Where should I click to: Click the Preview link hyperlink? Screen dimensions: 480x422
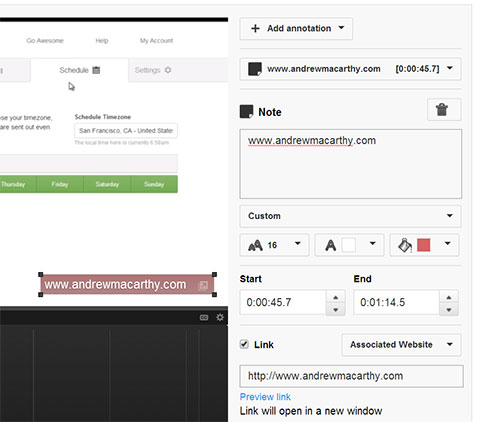(x=265, y=397)
